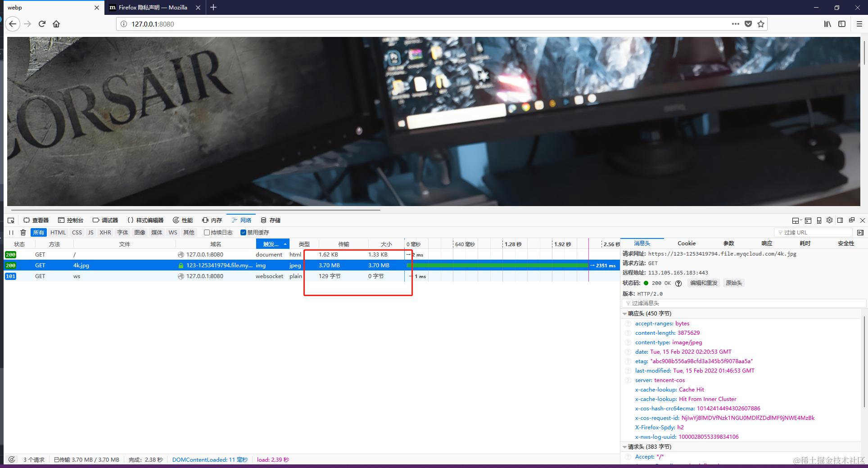Close the developer tools panel
This screenshot has height=468, width=868.
pos(863,220)
